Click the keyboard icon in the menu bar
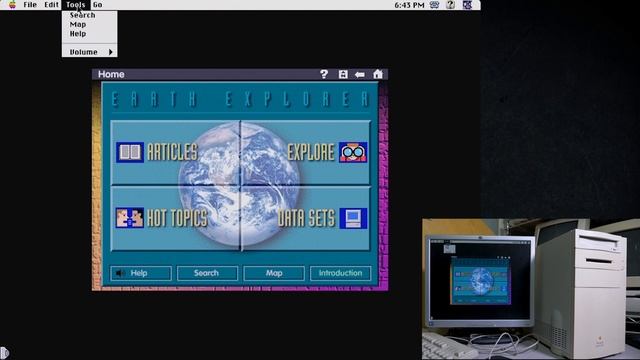The height and width of the screenshot is (360, 640). click(434, 5)
